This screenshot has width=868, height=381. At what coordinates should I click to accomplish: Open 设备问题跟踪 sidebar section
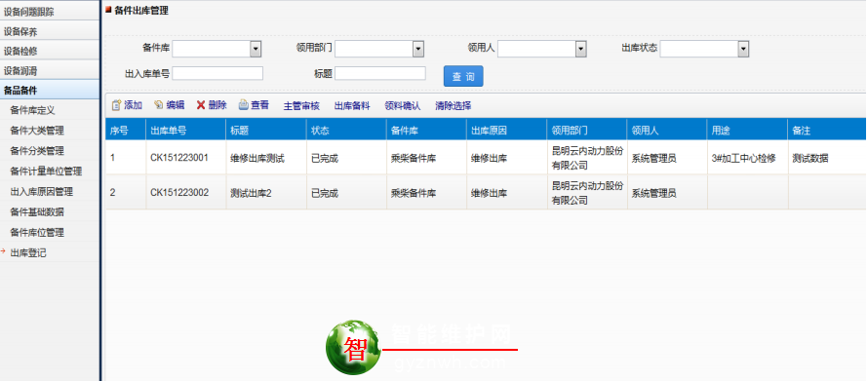click(50, 11)
